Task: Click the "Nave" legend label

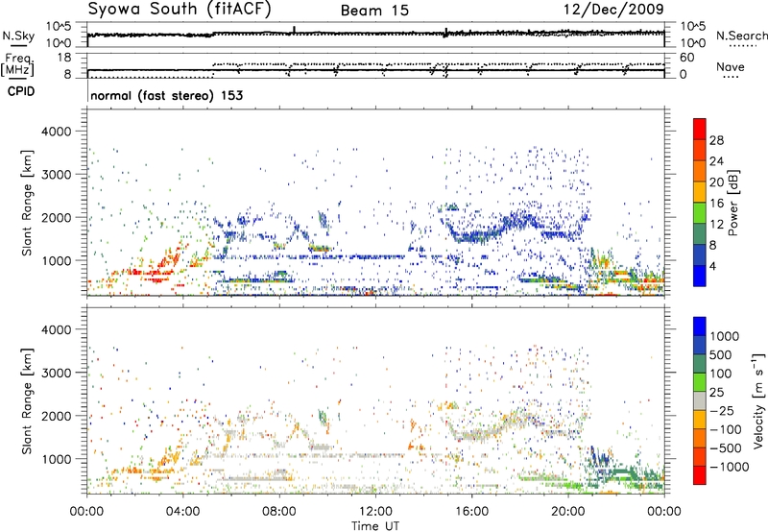Action: (x=731, y=67)
